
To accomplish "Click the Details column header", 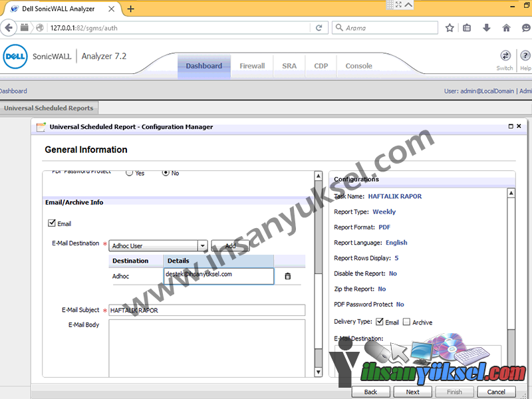I will (x=219, y=261).
